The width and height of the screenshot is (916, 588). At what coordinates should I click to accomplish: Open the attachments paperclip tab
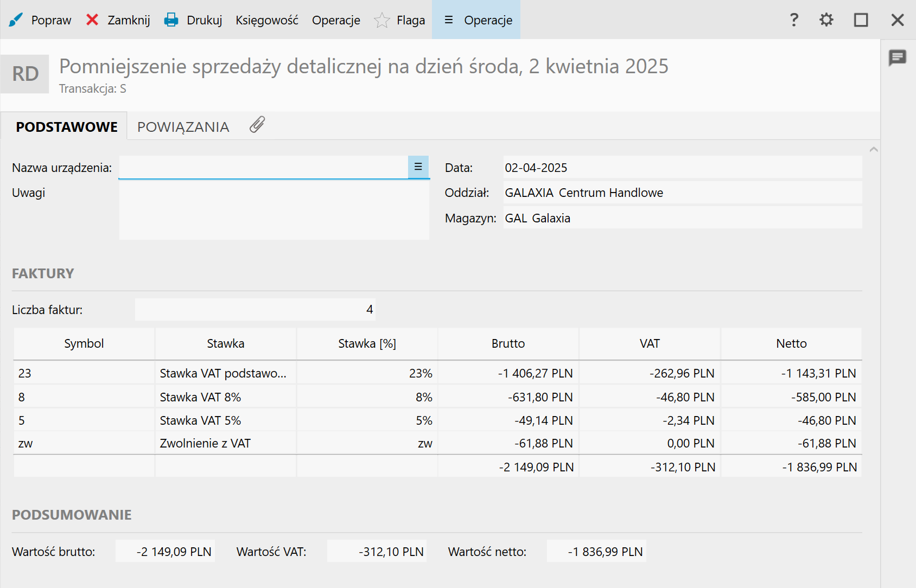257,125
